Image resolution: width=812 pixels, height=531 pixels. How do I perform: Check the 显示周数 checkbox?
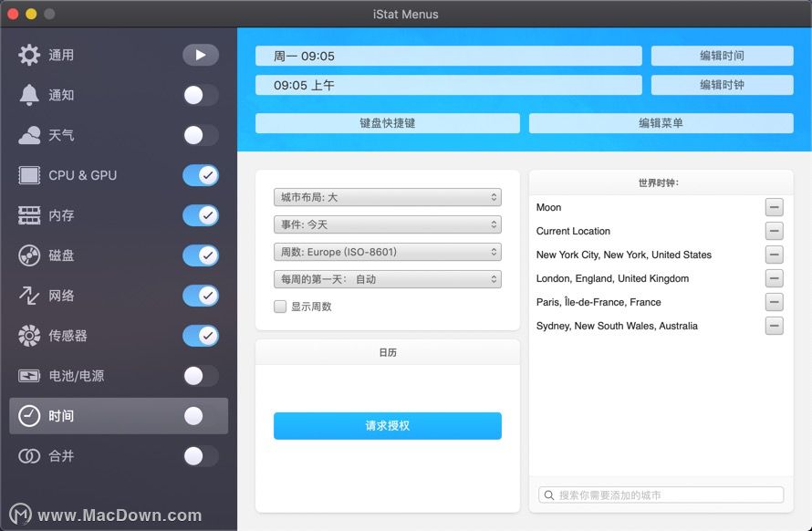(x=281, y=307)
